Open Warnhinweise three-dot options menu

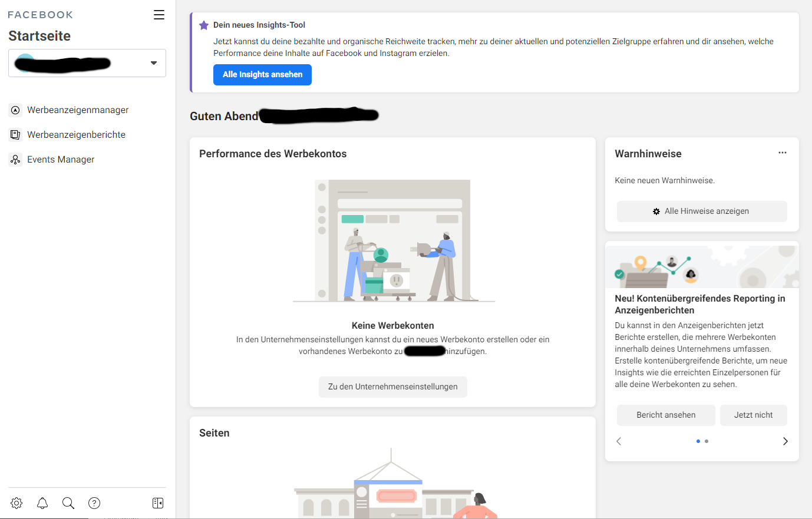click(x=783, y=153)
